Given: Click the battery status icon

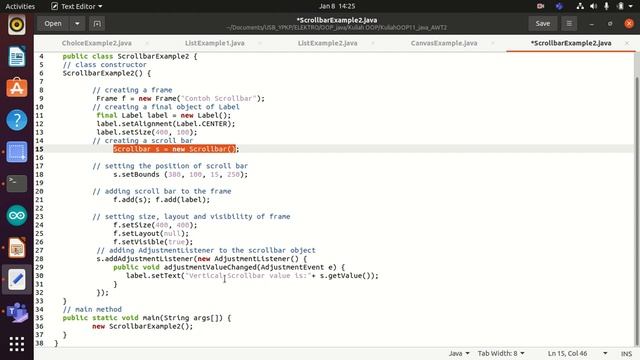Looking at the screenshot, I should tap(620, 6).
